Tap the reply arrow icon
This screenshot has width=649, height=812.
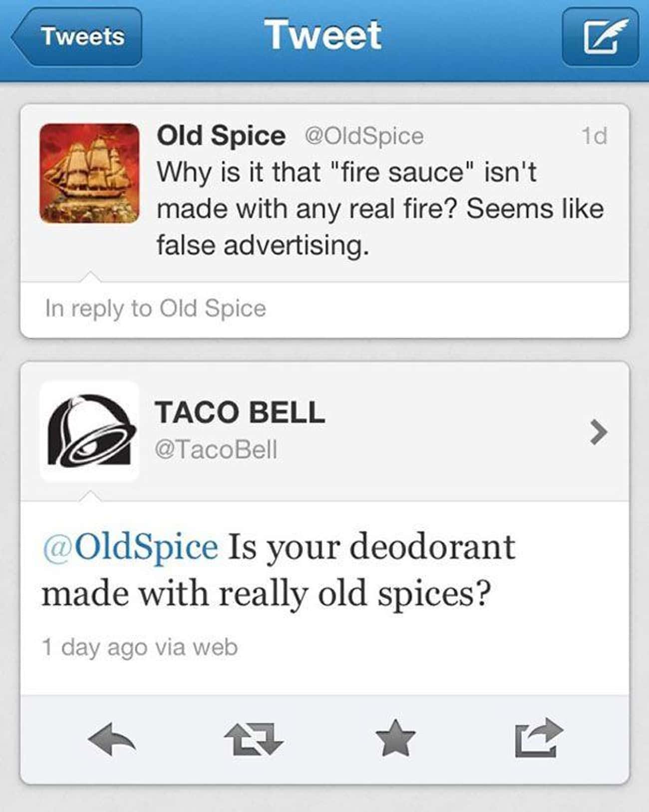[112, 738]
